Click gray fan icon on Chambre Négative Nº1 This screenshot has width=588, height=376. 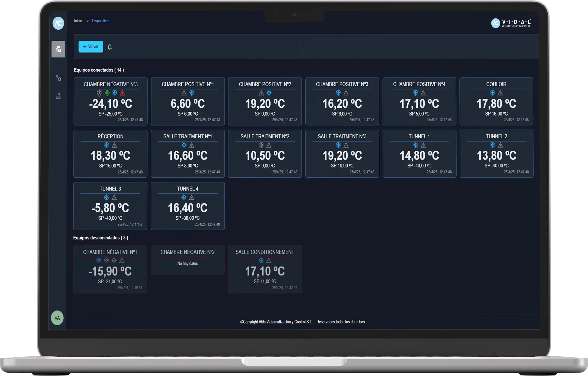tap(107, 260)
